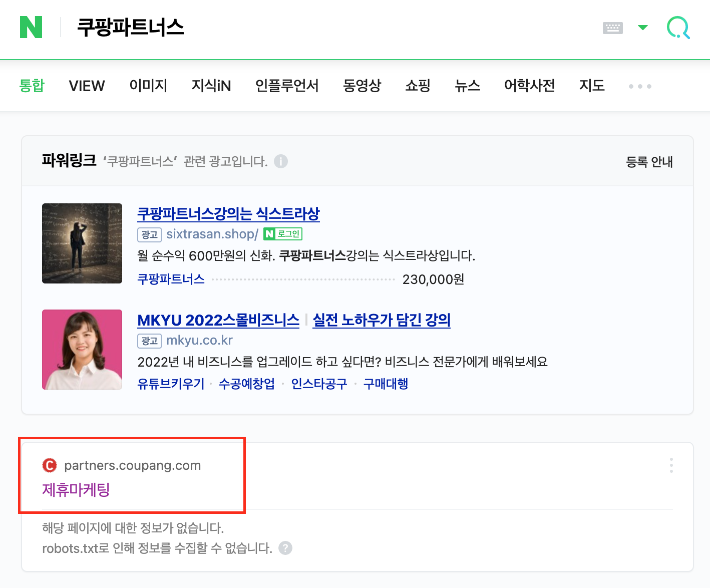Select the 인플루언서 tab
Image resolution: width=710 pixels, height=588 pixels.
coord(287,86)
